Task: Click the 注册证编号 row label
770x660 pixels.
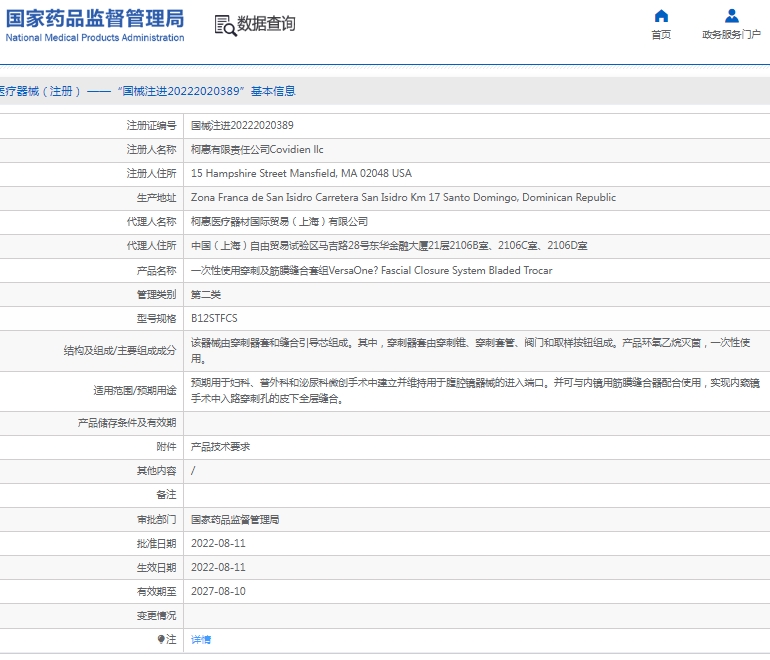Action: [151, 126]
